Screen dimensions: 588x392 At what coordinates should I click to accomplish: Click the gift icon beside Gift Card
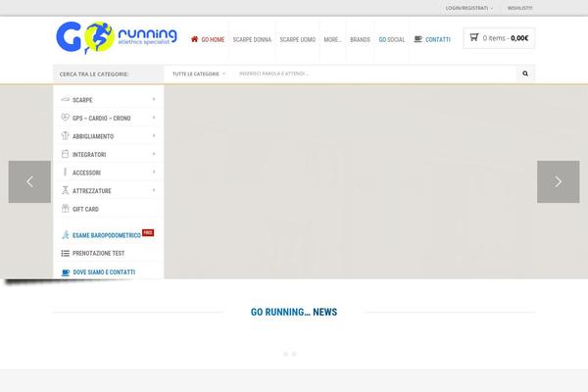66,208
